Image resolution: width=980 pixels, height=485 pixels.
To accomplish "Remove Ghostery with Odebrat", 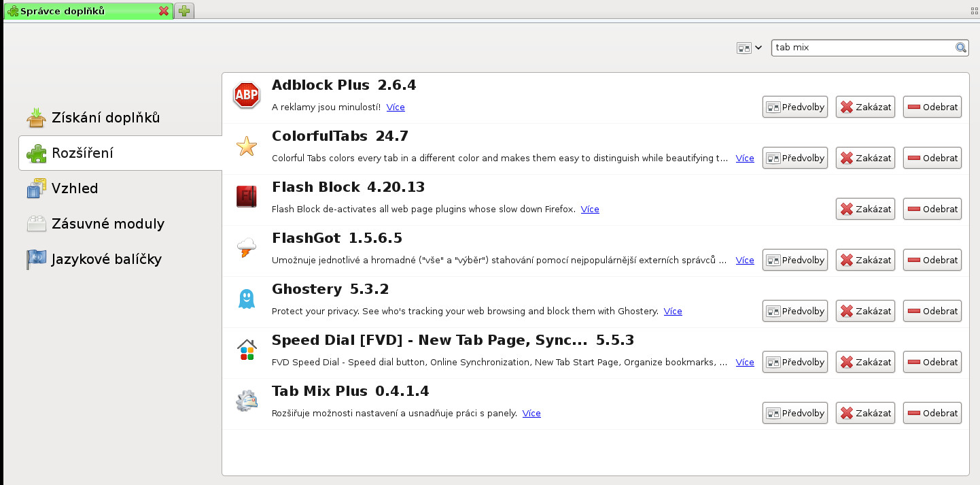I will [x=932, y=311].
